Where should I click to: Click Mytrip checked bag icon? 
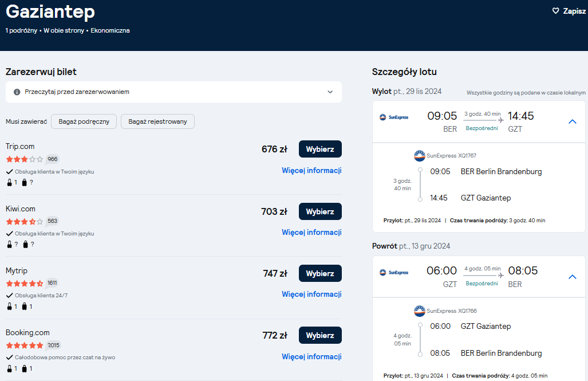25,307
